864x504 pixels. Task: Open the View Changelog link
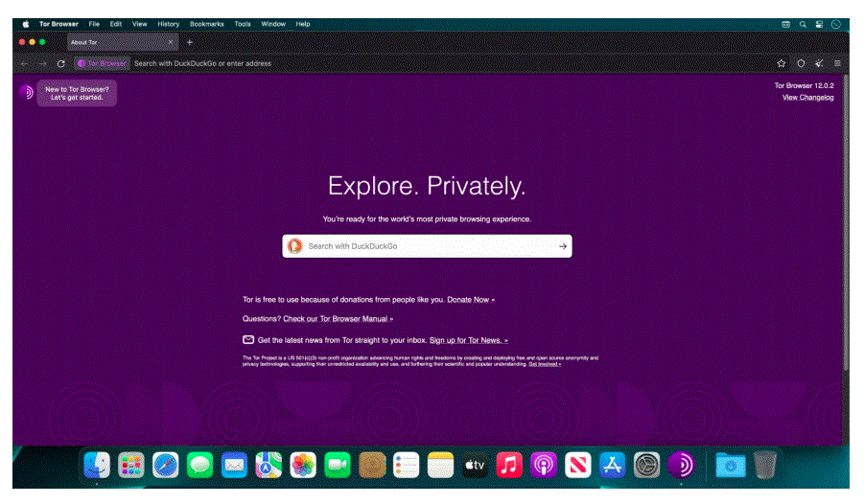point(807,98)
